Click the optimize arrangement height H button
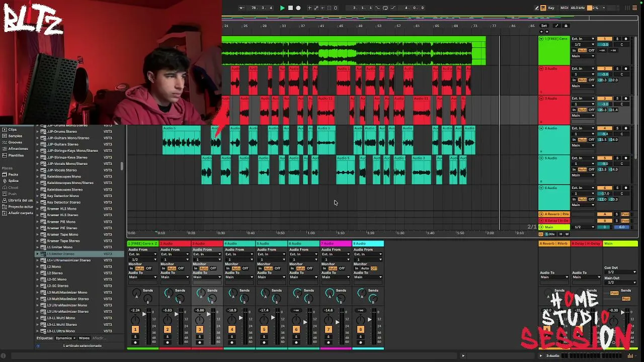Image resolution: width=644 pixels, height=362 pixels. 561,234
